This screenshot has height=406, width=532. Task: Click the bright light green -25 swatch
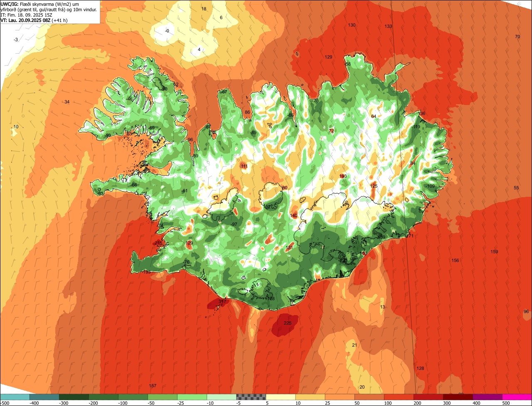point(192,397)
